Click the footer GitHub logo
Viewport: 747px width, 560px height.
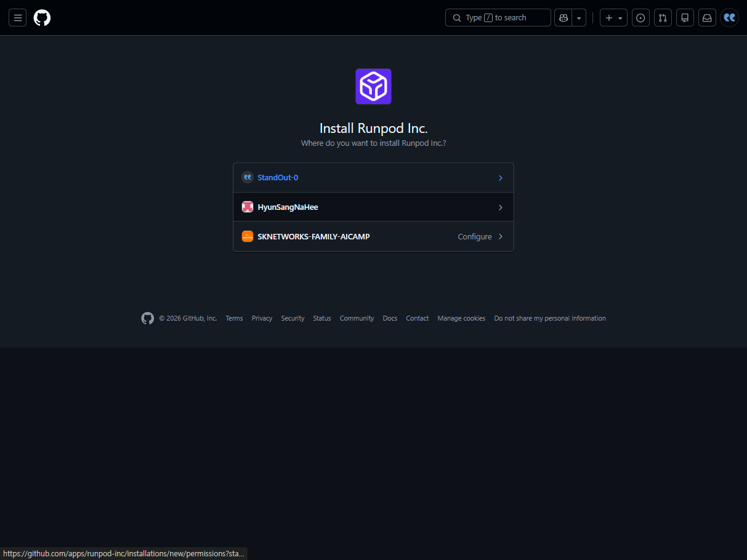[x=148, y=318]
